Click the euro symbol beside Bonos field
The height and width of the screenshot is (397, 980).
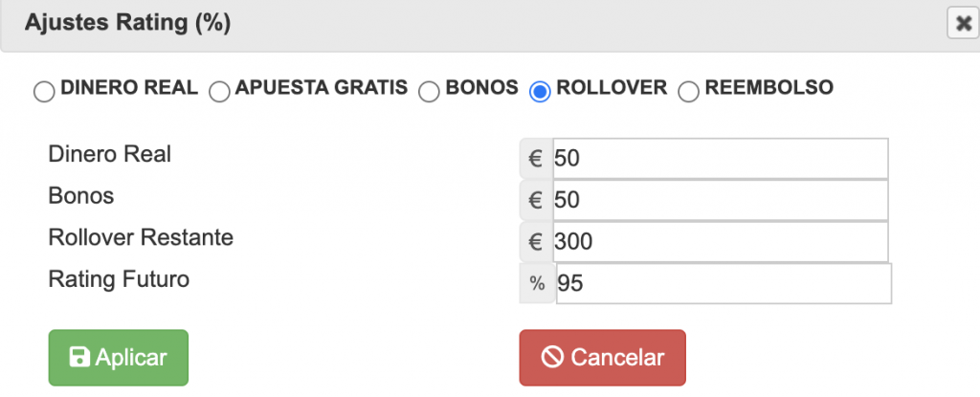click(536, 200)
